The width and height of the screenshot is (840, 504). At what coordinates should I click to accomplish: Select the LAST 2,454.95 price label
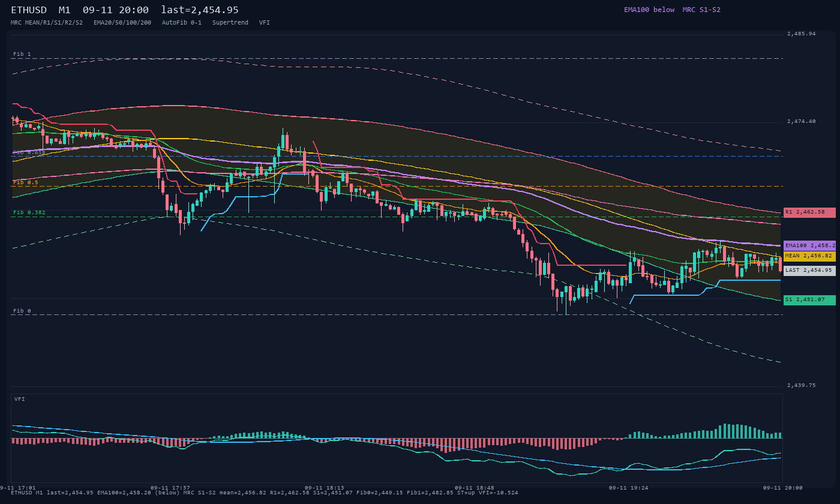(x=809, y=271)
